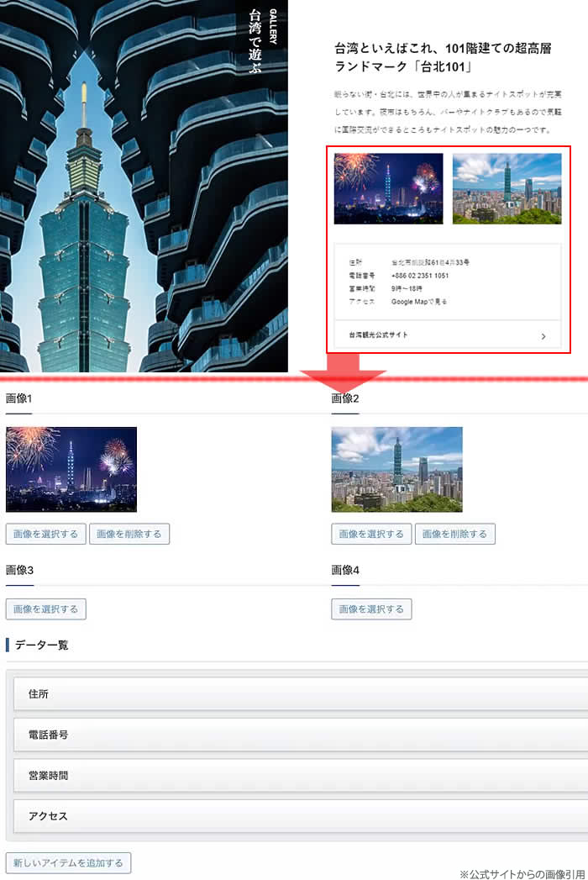This screenshot has height=880, width=588.
Task: Expand the アクセス data row
Action: point(301,816)
